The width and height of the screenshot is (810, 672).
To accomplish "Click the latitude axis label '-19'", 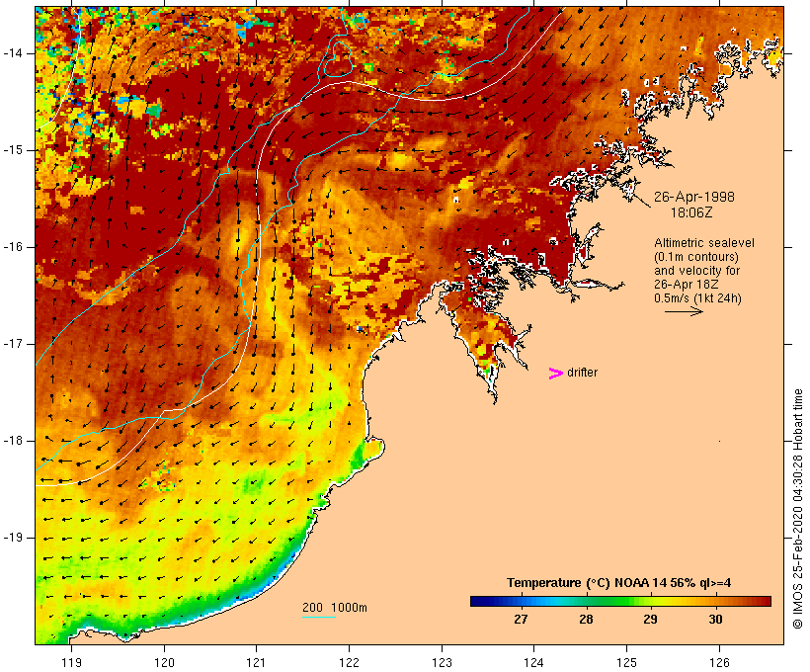I will (13, 538).
